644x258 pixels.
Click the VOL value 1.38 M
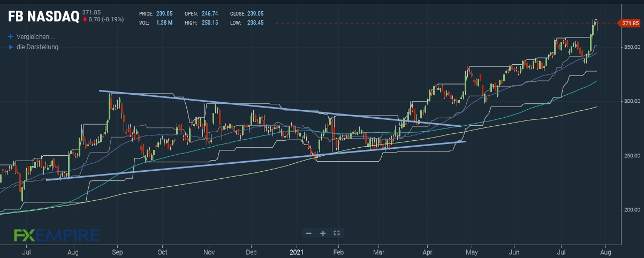click(x=164, y=23)
